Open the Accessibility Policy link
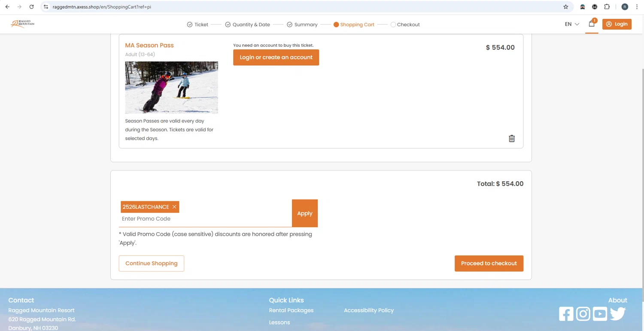 pos(369,310)
